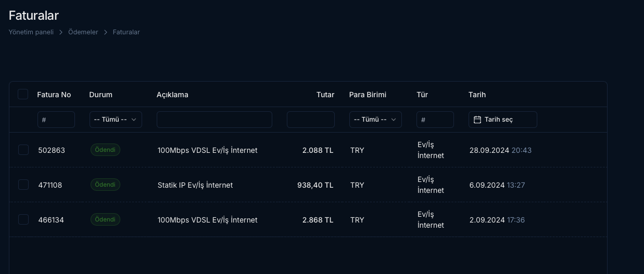Click the calendar icon in date filter
Viewport: 644px width, 274px height.
[477, 120]
